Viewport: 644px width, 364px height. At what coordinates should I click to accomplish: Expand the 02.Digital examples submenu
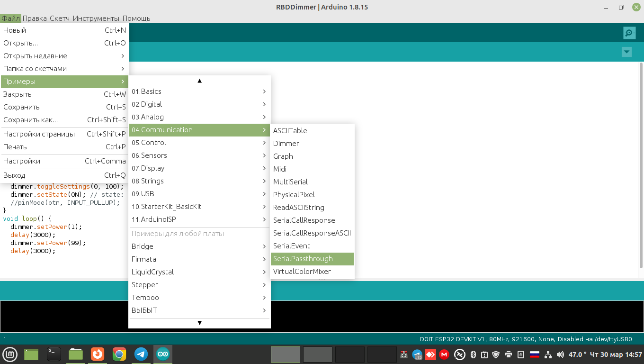199,104
